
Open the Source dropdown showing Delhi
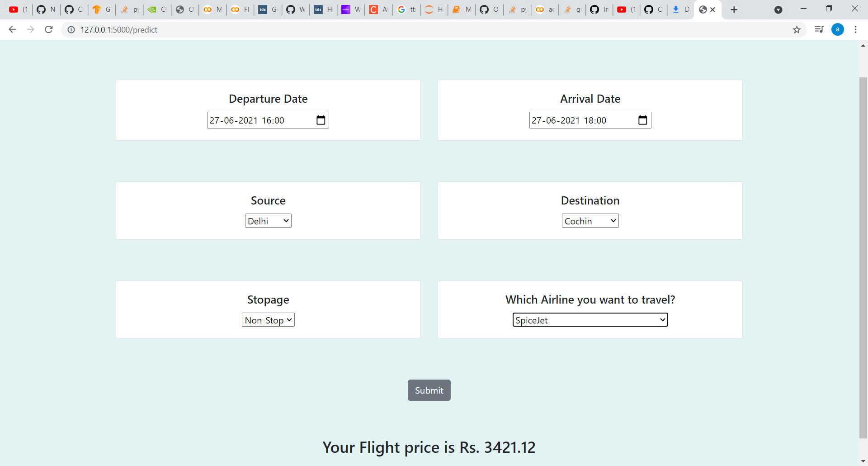[x=268, y=220]
